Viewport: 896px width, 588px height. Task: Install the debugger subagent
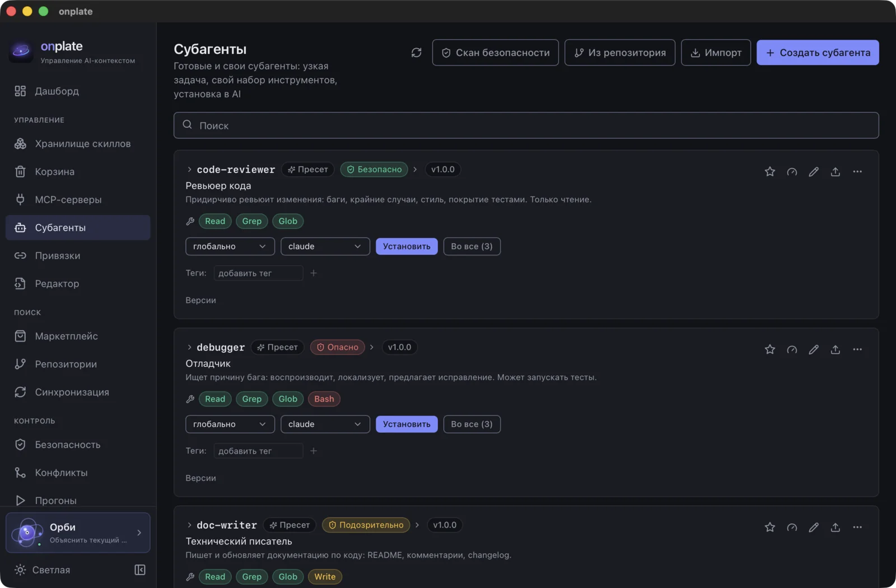[x=407, y=424]
